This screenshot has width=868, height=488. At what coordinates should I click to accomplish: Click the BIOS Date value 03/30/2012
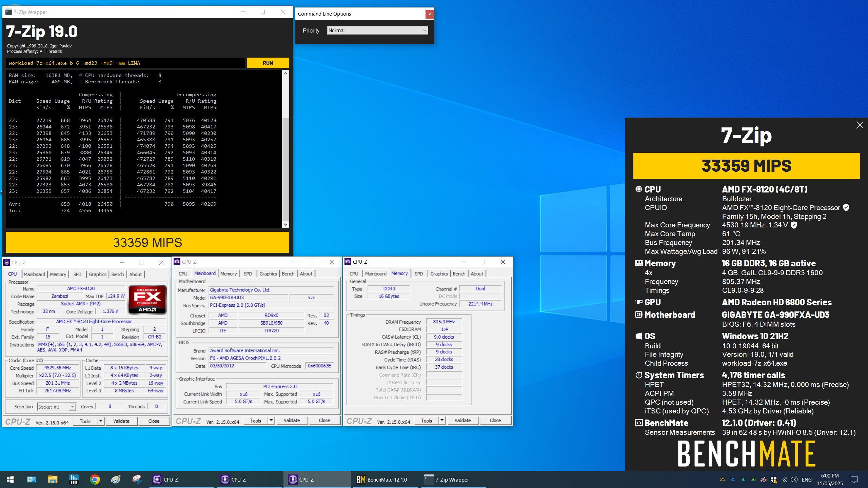coord(238,366)
